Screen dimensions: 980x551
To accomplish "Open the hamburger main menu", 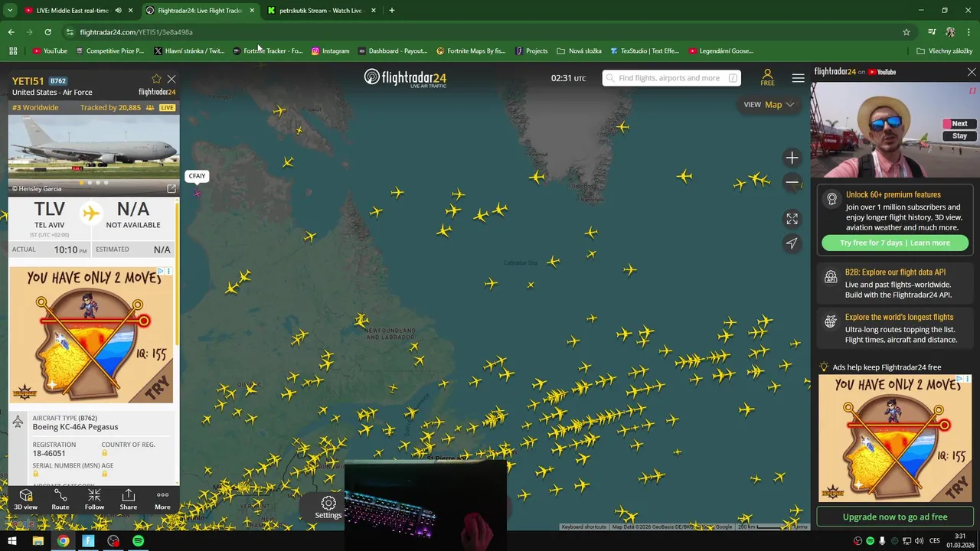I will pos(798,78).
